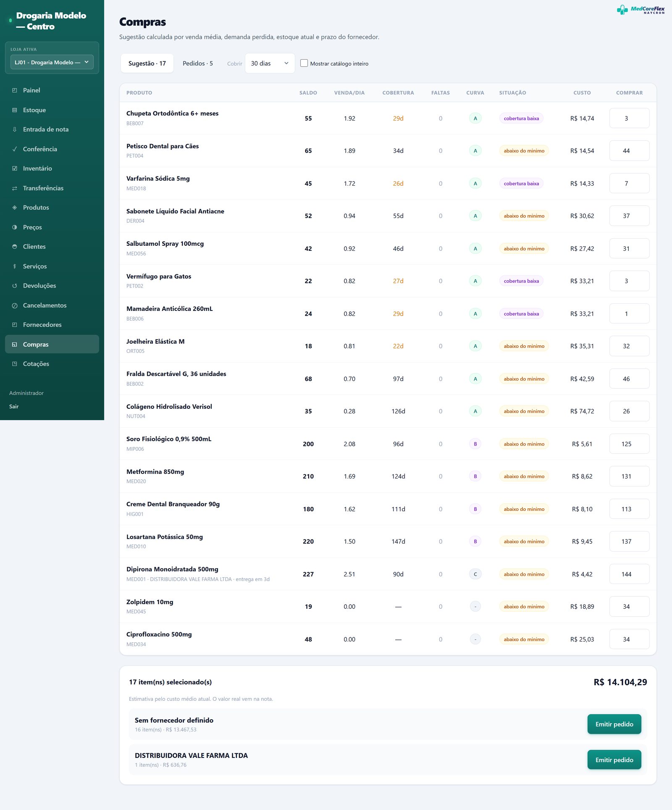Image resolution: width=672 pixels, height=810 pixels.
Task: Sort by PRODUTO column header
Action: [x=139, y=93]
